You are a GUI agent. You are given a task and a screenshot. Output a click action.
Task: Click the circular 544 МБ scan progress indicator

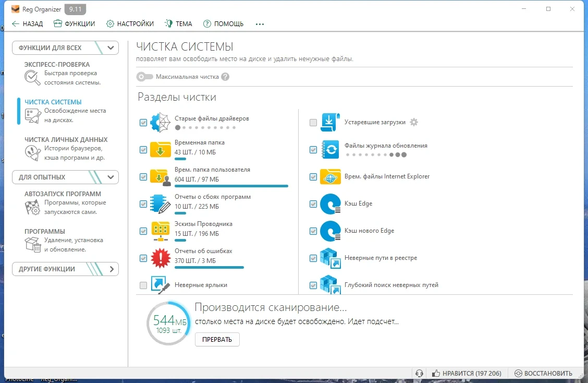pos(169,324)
